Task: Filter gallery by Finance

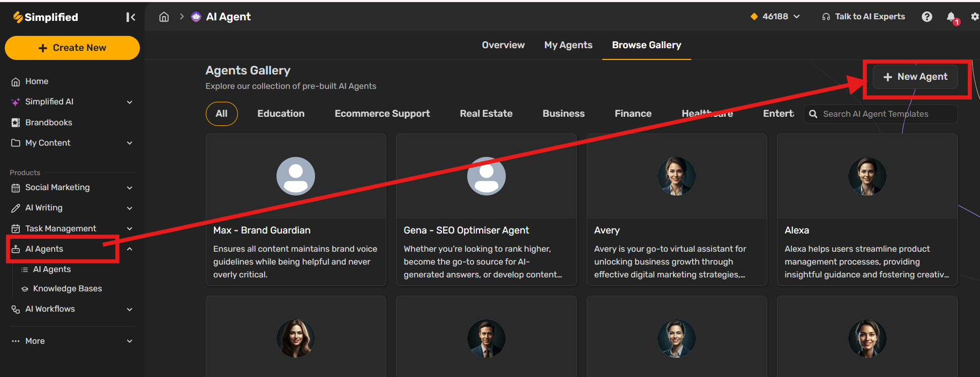Action: point(633,114)
